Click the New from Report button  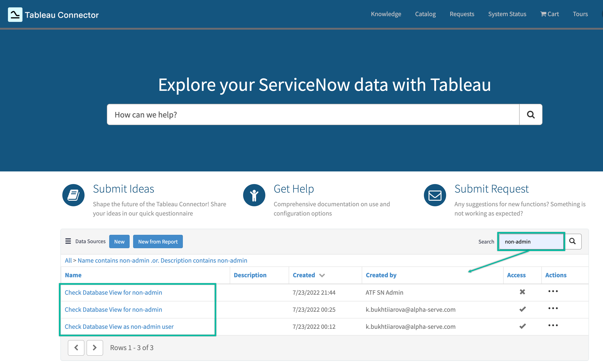click(158, 241)
